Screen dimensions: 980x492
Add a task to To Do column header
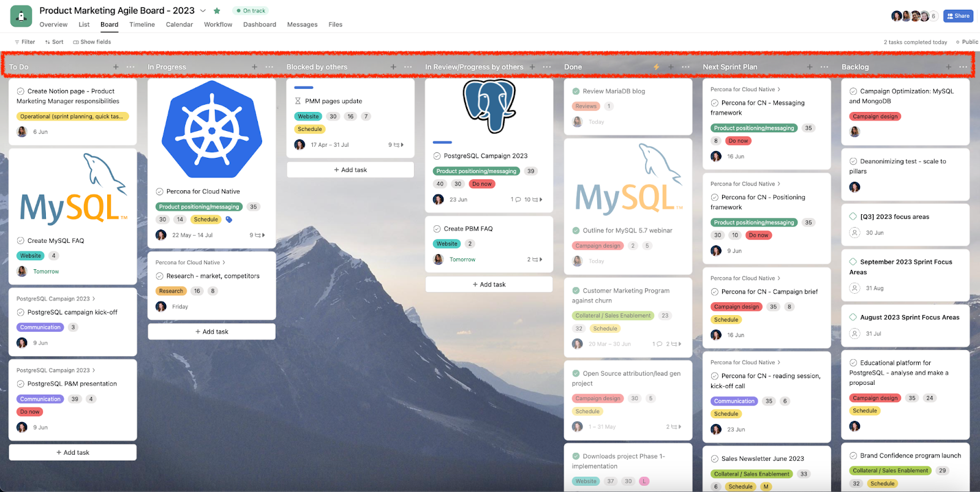pos(116,67)
